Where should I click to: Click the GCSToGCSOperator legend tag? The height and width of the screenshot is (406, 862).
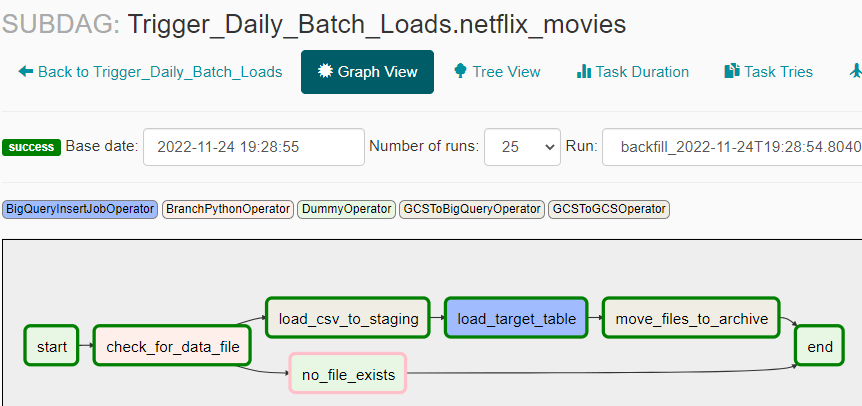click(608, 209)
